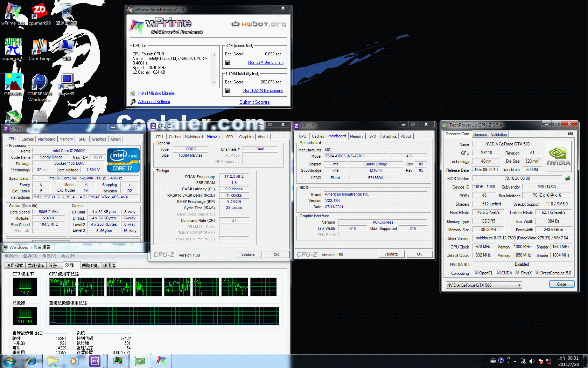Click the save icon for the 1024M score
The height and width of the screenshot is (368, 588).
[x=227, y=90]
